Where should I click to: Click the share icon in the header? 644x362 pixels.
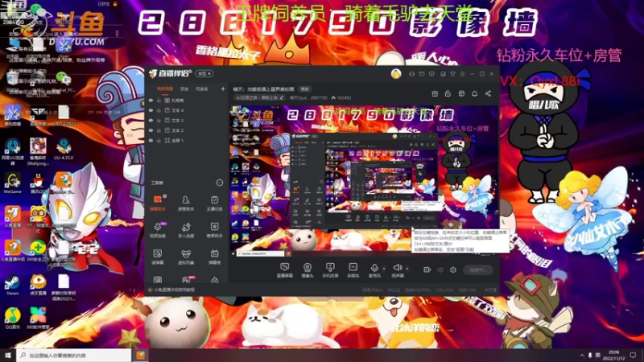point(488,93)
